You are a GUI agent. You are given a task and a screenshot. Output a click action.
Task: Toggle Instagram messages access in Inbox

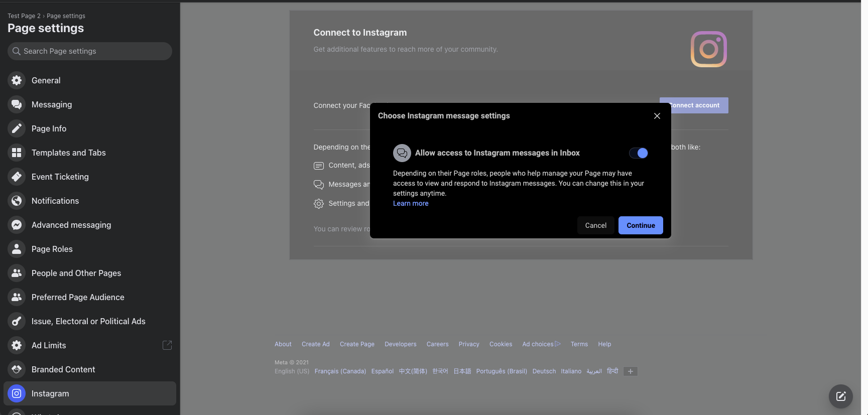(x=639, y=153)
